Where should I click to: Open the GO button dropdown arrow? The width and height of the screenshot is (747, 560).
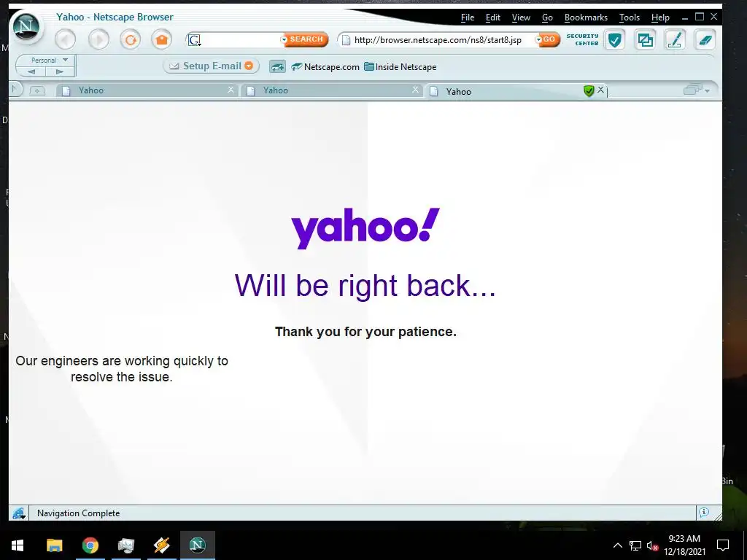click(x=539, y=39)
